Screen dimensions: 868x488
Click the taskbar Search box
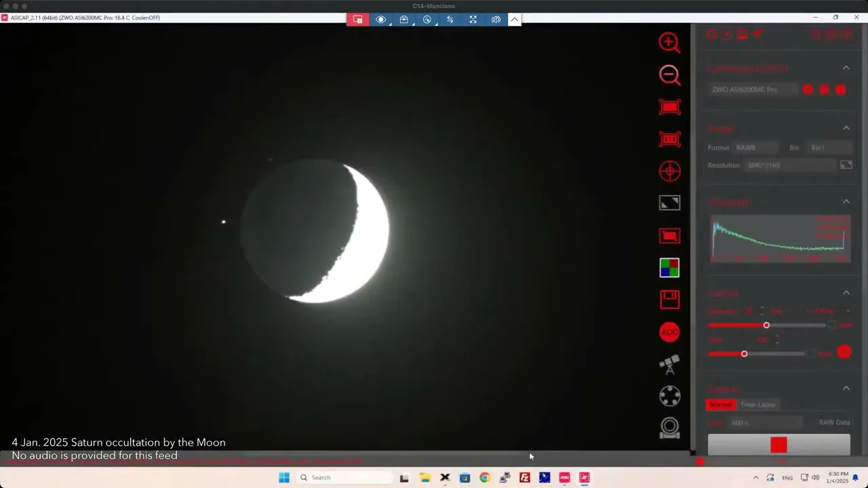click(344, 477)
